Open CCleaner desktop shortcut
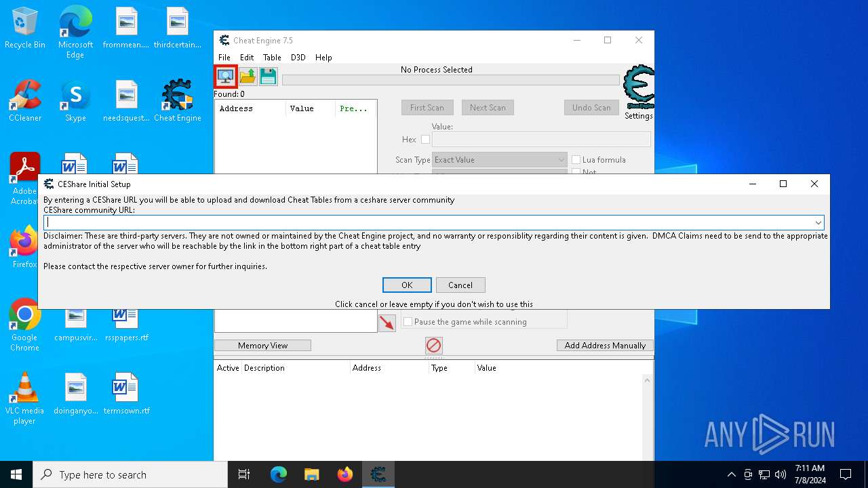 click(25, 102)
